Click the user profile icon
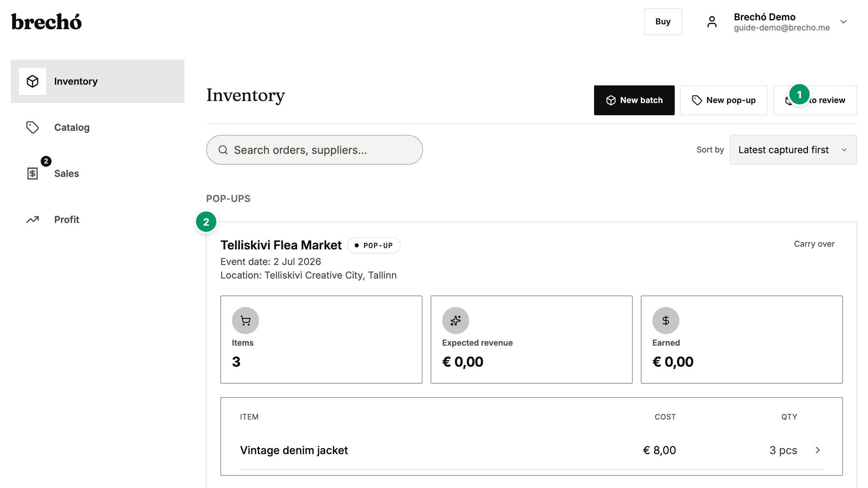Screen dimensions: 868x488 (712, 22)
